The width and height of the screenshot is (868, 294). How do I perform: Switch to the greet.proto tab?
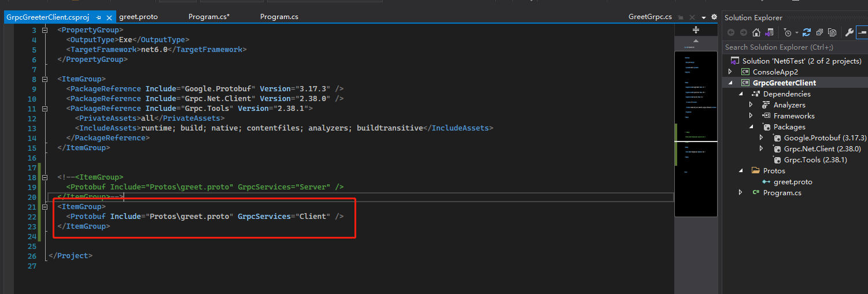pyautogui.click(x=138, y=17)
